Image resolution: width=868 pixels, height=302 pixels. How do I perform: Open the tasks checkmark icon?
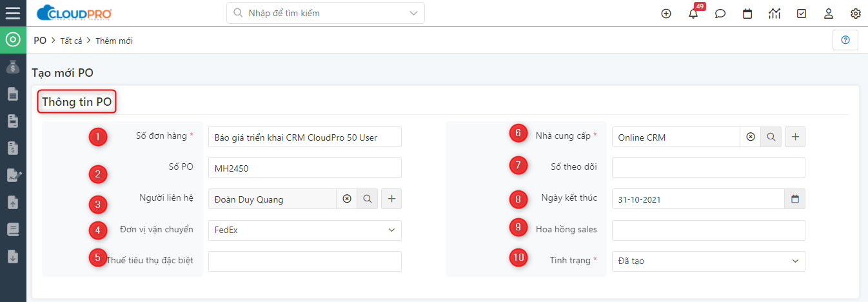[x=802, y=14]
